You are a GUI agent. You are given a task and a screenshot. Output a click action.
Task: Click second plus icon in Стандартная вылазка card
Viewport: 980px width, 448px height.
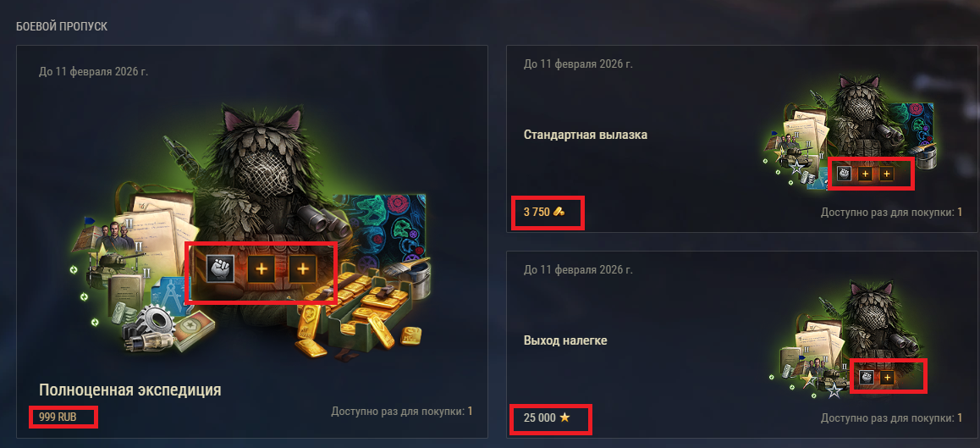tap(886, 174)
